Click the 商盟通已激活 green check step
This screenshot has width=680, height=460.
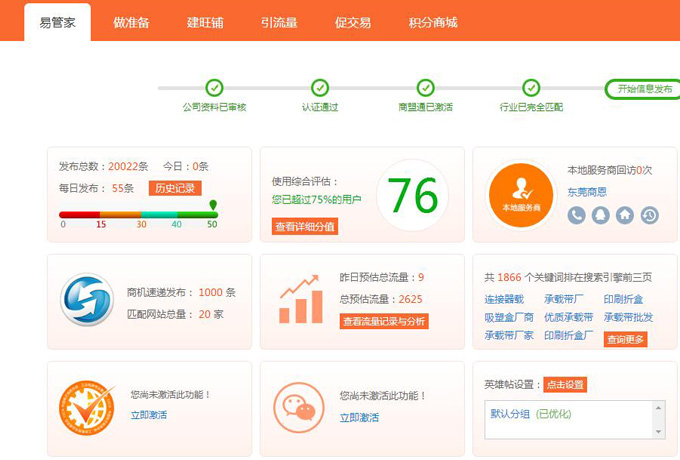click(x=425, y=88)
